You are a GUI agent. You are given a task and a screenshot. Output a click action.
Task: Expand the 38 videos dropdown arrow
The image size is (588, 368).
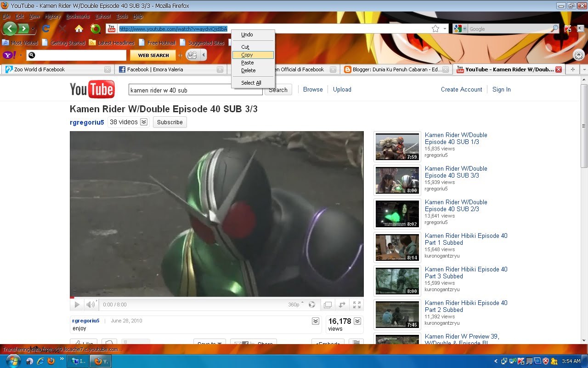[144, 122]
